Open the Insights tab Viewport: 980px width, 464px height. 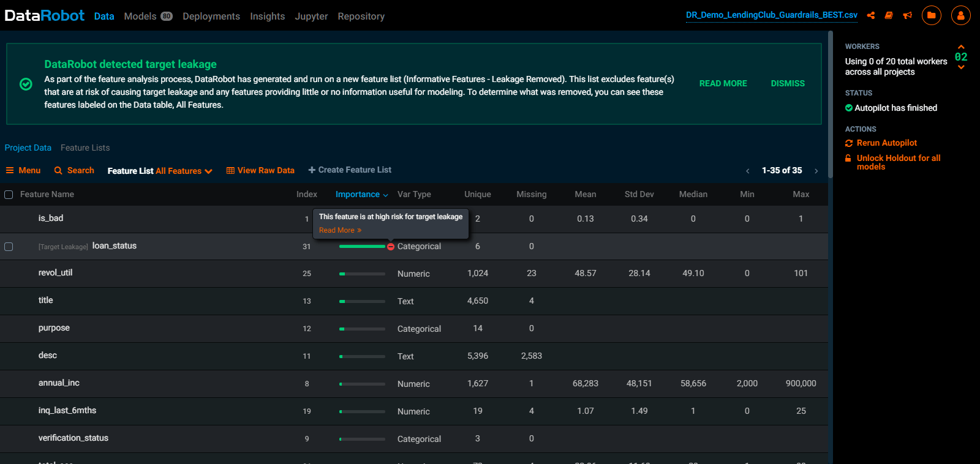[268, 17]
